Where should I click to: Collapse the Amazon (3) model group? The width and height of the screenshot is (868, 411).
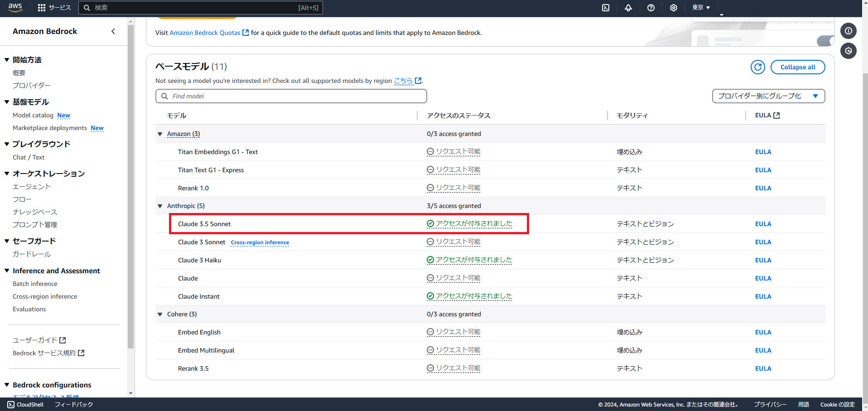[160, 134]
